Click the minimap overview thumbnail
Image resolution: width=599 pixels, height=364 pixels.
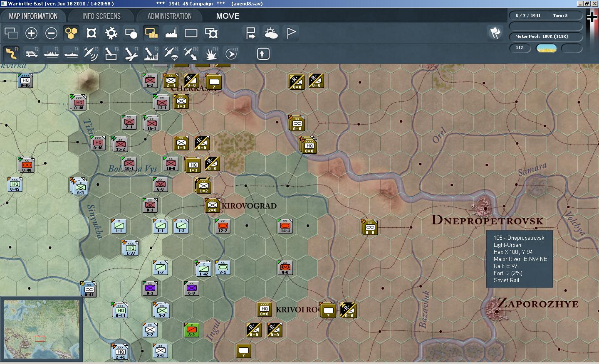click(x=42, y=329)
